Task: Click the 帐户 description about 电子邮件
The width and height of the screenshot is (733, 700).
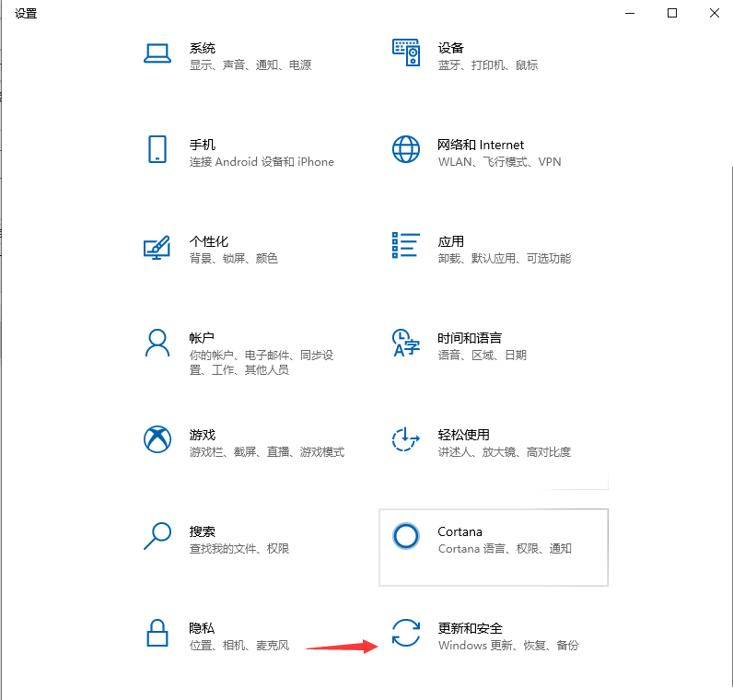Action: click(261, 362)
